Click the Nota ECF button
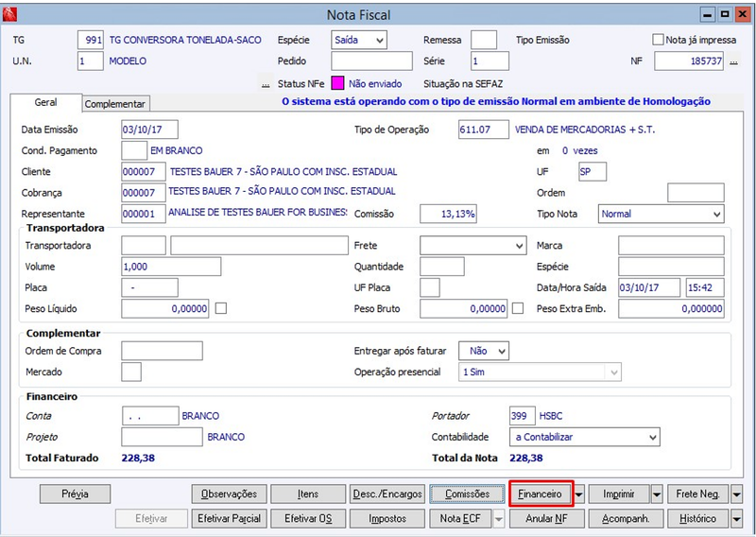 [x=460, y=519]
